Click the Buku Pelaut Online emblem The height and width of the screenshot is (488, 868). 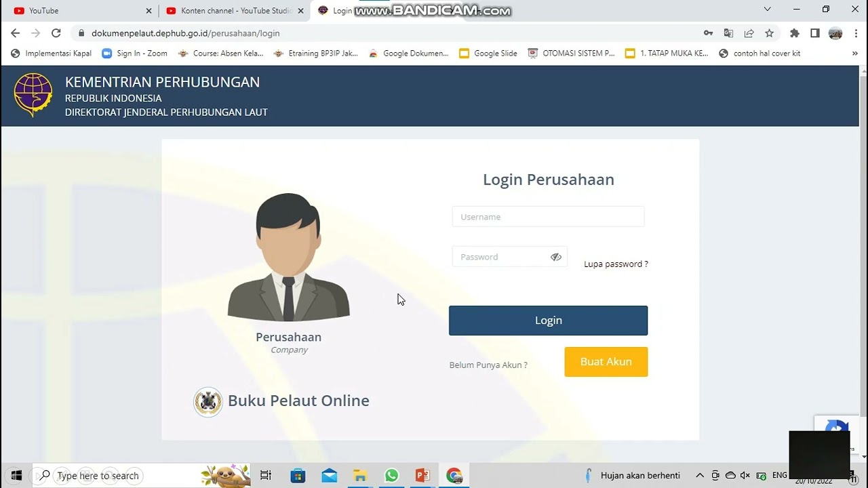pos(208,402)
